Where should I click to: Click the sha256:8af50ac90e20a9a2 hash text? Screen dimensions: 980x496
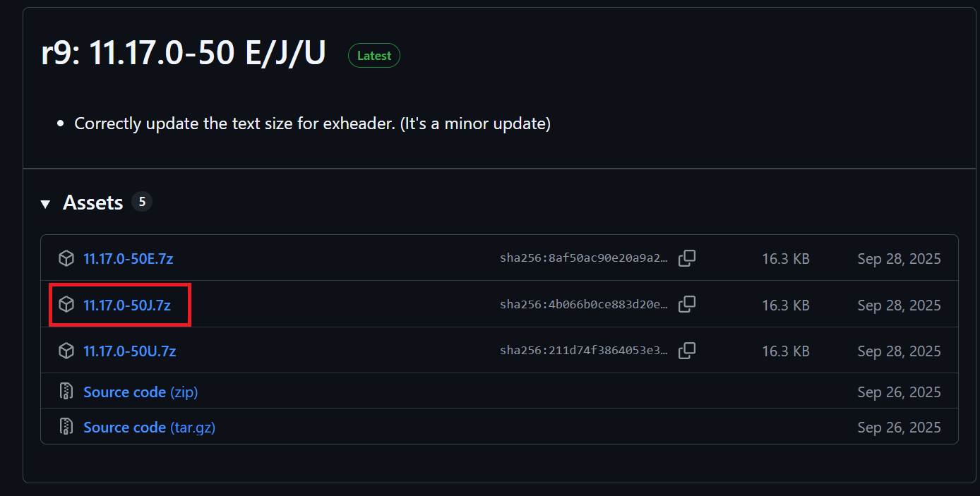(583, 259)
